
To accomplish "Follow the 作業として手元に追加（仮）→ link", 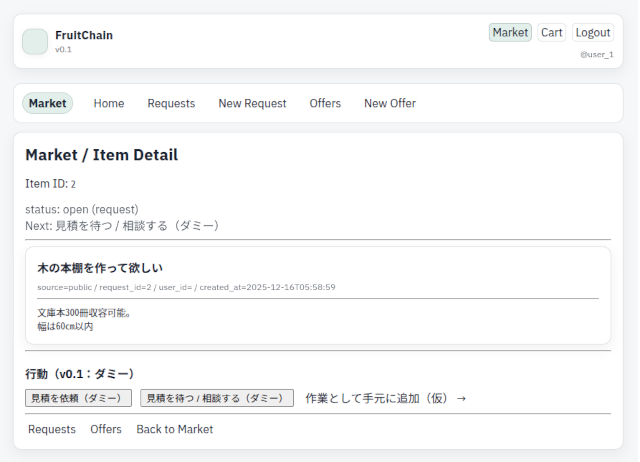I will 386,398.
